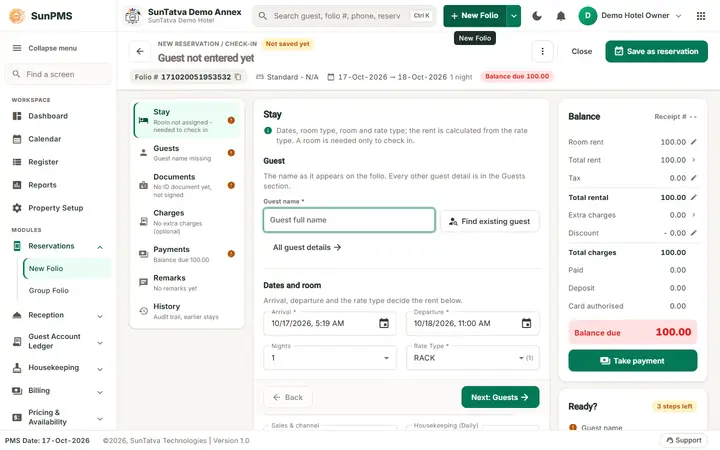Collapse the Reservations module
The height and width of the screenshot is (450, 720).
click(100, 247)
